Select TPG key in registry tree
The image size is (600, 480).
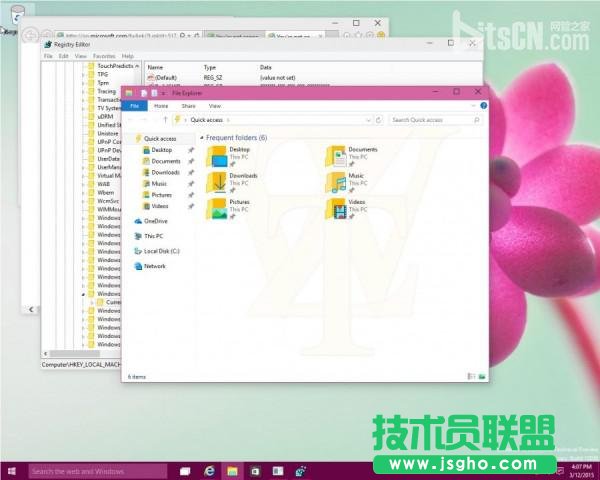click(103, 74)
